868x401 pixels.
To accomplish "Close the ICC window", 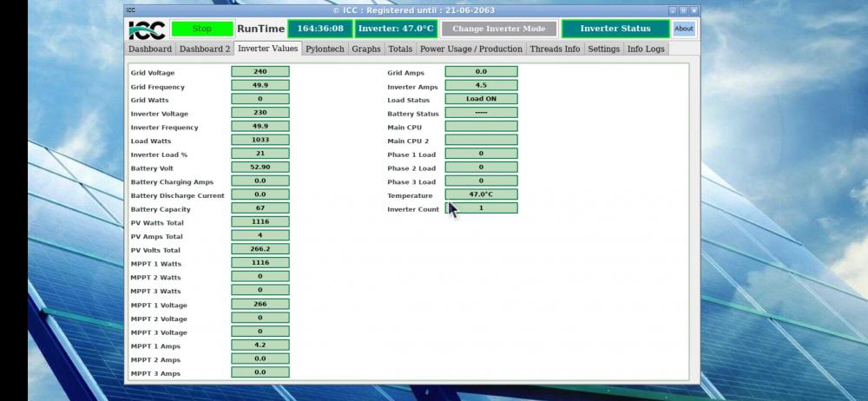I will [x=694, y=10].
